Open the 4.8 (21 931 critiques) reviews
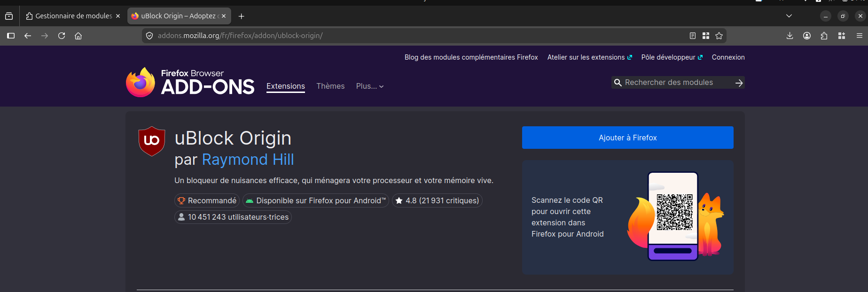Image resolution: width=868 pixels, height=292 pixels. coord(437,200)
